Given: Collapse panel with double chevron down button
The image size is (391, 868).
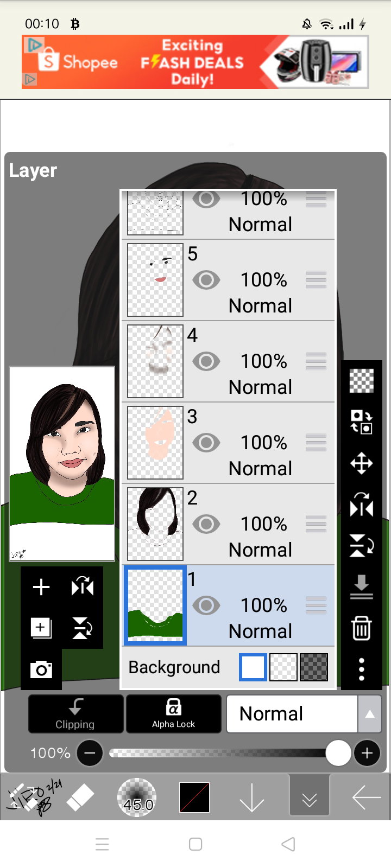Looking at the screenshot, I should pyautogui.click(x=310, y=795).
